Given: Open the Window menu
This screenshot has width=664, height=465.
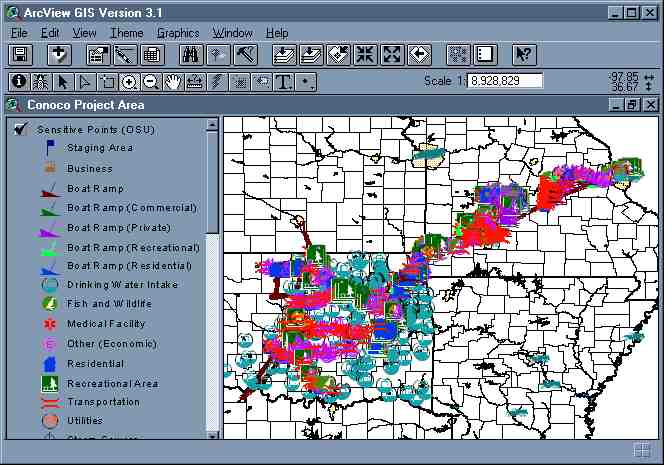Looking at the screenshot, I should pos(232,33).
